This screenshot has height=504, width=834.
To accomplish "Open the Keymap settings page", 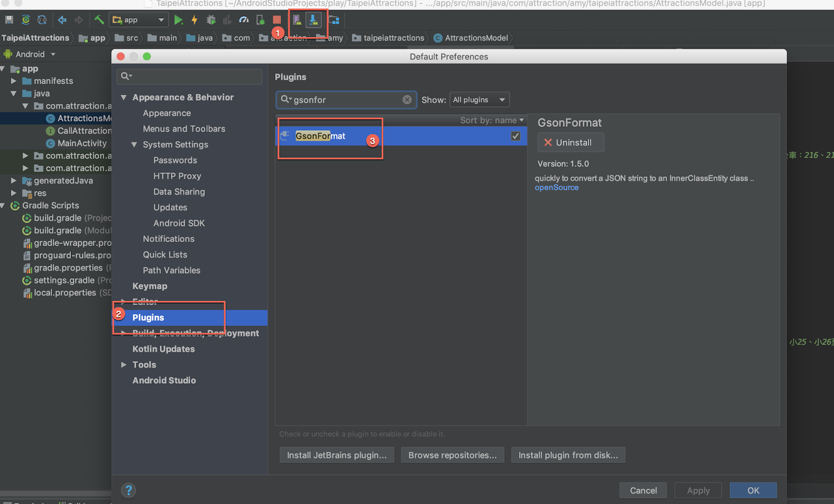I will (x=150, y=286).
